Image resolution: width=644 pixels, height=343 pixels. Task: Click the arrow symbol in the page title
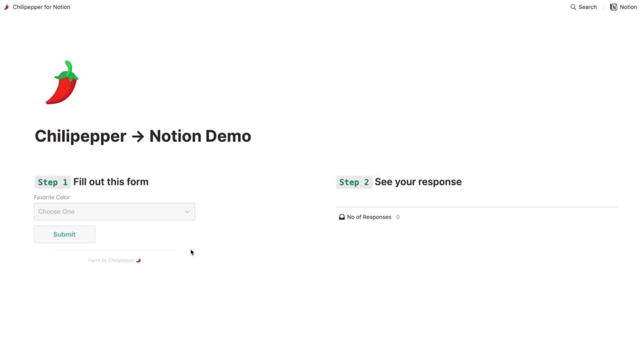(x=138, y=136)
